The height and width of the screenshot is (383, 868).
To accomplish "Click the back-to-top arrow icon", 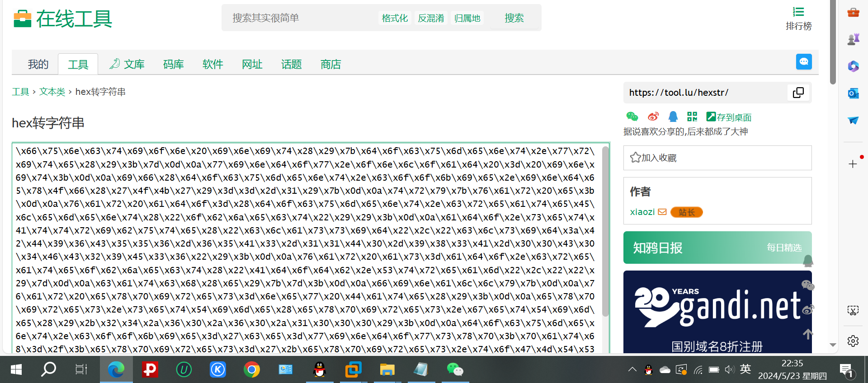I will [808, 334].
